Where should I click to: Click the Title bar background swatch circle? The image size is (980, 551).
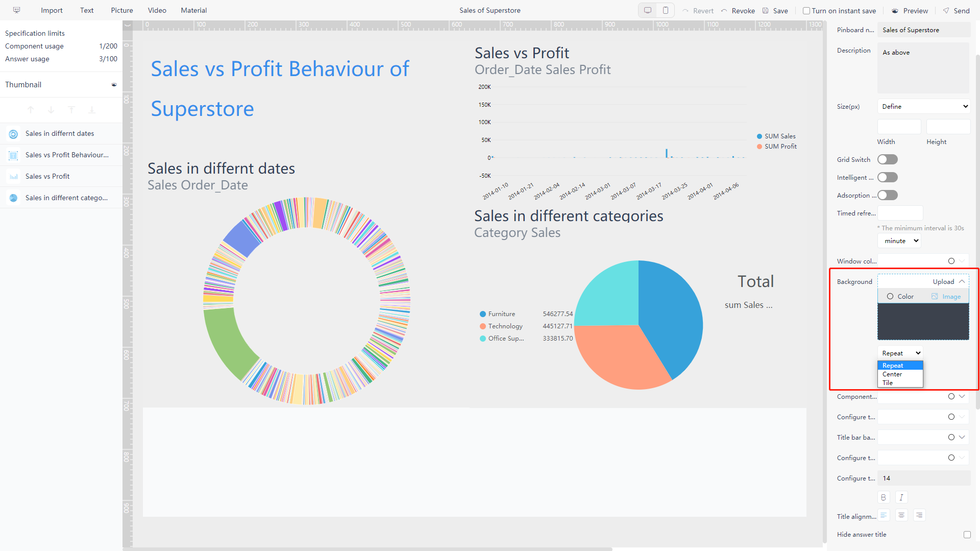pos(951,437)
